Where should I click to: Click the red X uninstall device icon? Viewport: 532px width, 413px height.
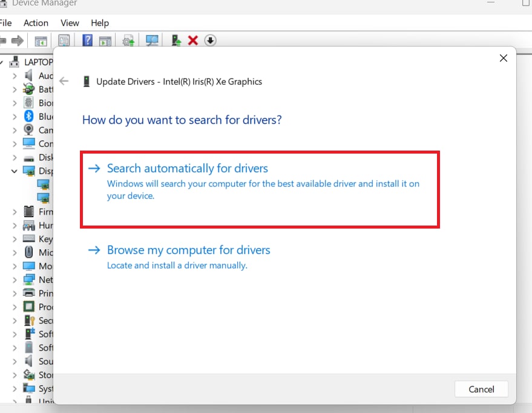click(193, 41)
